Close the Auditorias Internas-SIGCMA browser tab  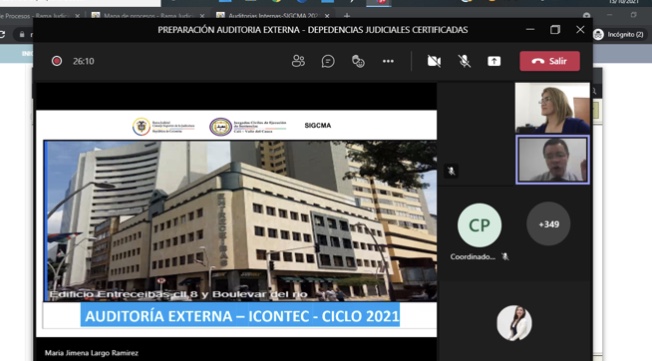click(327, 16)
